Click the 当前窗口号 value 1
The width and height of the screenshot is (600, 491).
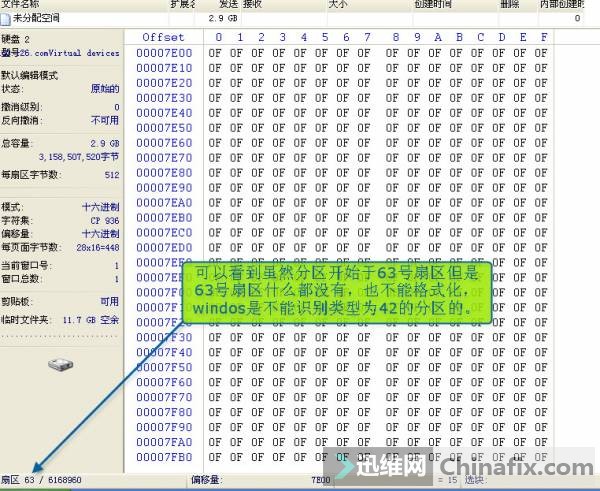click(117, 266)
